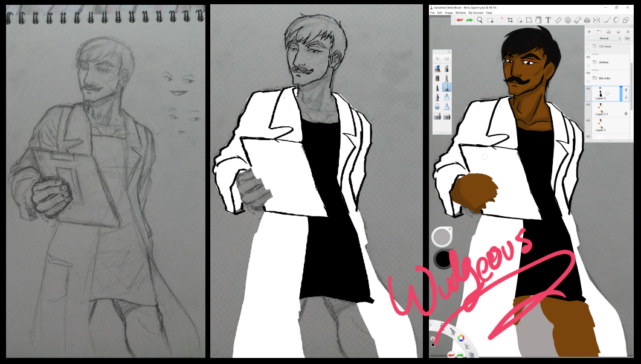
Task: Select the soft eraser brush
Action: 447,117
